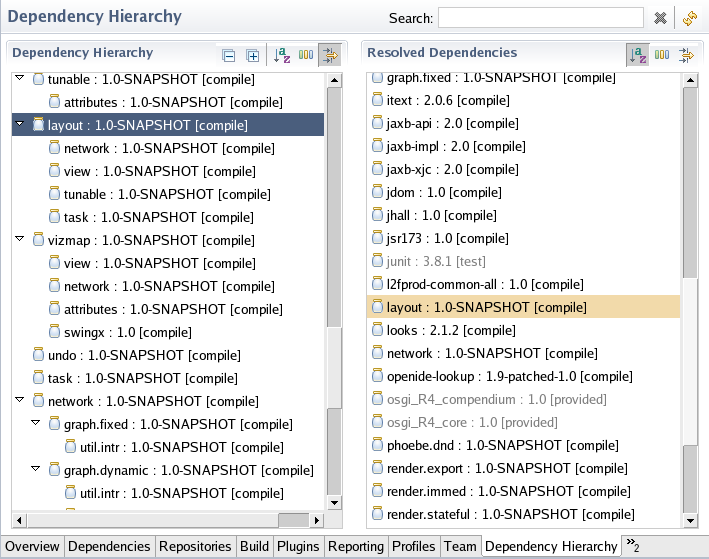Click jar icon next to jdom : 1.0
Image resolution: width=709 pixels, height=559 pixels.
coord(377,192)
